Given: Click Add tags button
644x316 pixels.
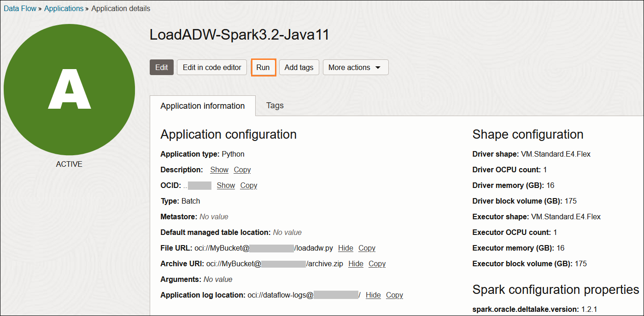Looking at the screenshot, I should [299, 67].
